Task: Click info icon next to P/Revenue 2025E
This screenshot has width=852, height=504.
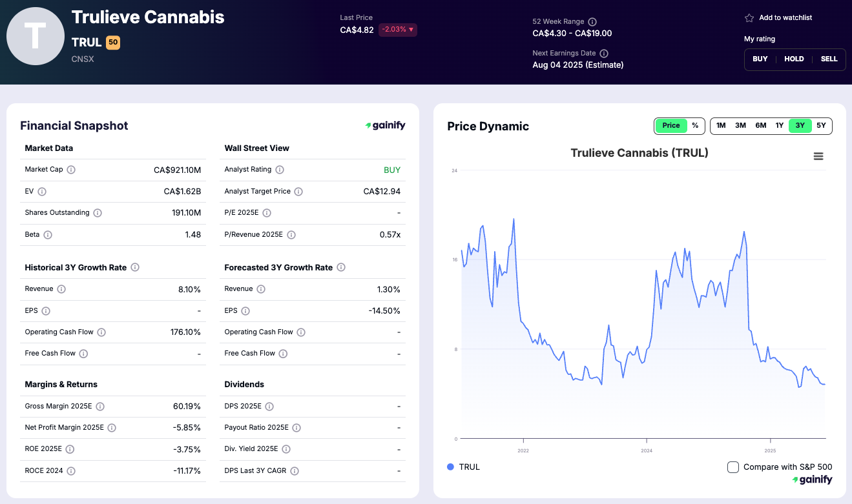Action: click(x=291, y=235)
